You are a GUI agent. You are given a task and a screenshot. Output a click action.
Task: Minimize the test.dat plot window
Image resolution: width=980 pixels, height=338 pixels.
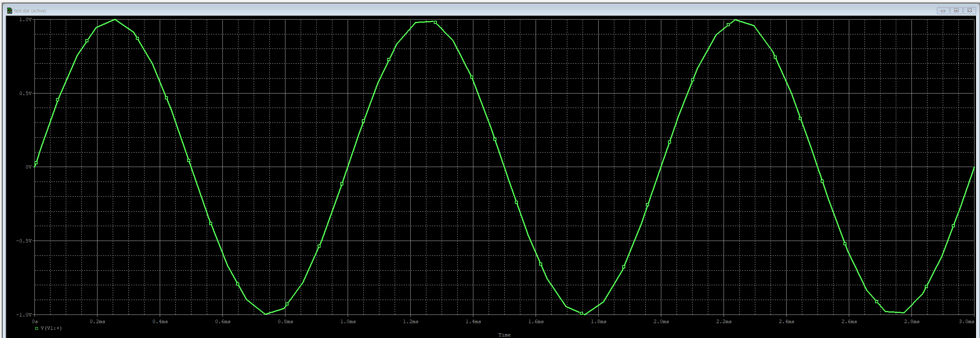point(943,11)
